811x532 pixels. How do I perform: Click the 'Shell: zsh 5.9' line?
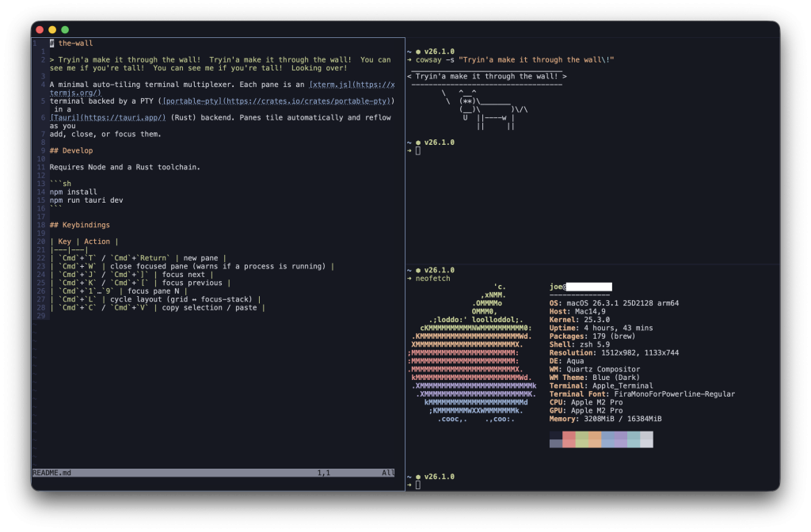(x=579, y=345)
